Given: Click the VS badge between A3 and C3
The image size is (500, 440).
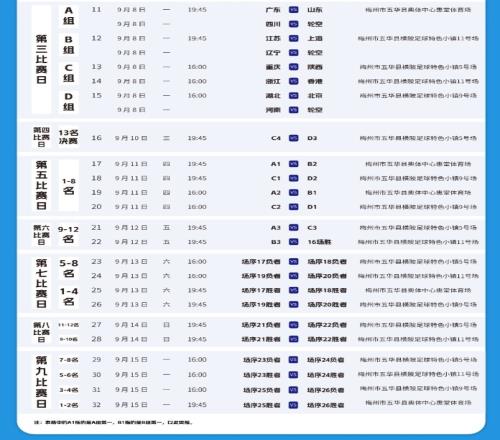Looking at the screenshot, I should (293, 228).
